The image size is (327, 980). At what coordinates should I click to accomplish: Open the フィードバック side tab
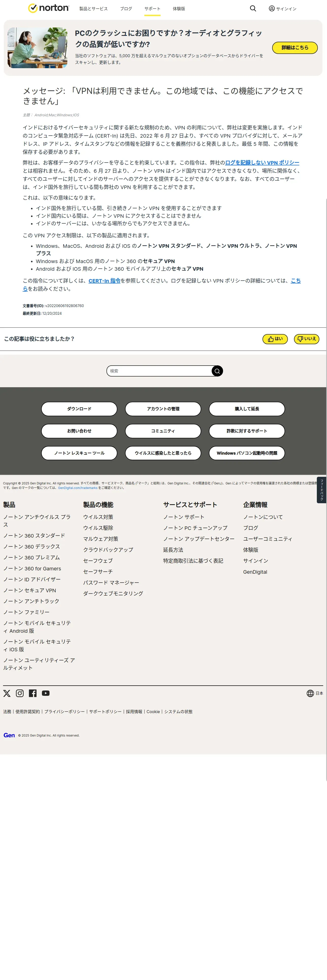click(321, 490)
